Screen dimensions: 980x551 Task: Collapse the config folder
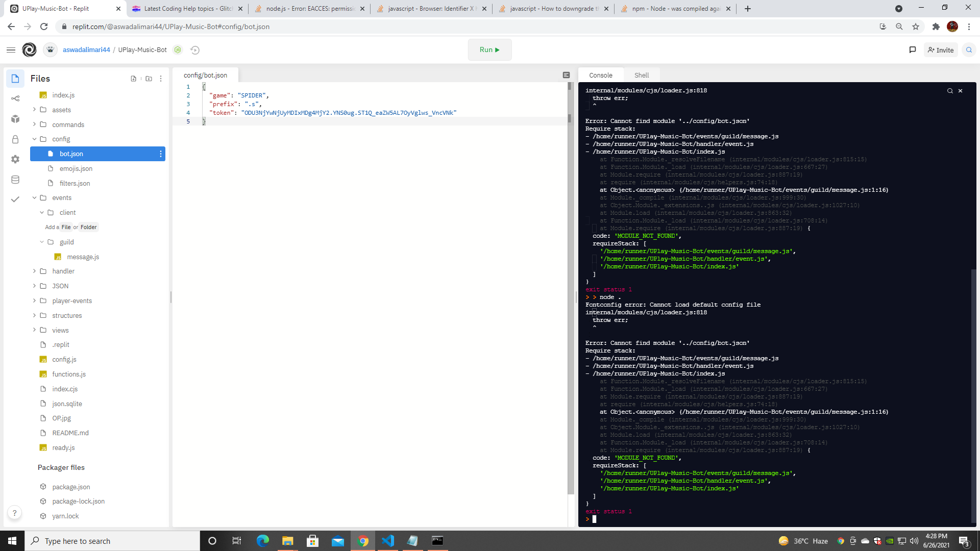(61, 139)
